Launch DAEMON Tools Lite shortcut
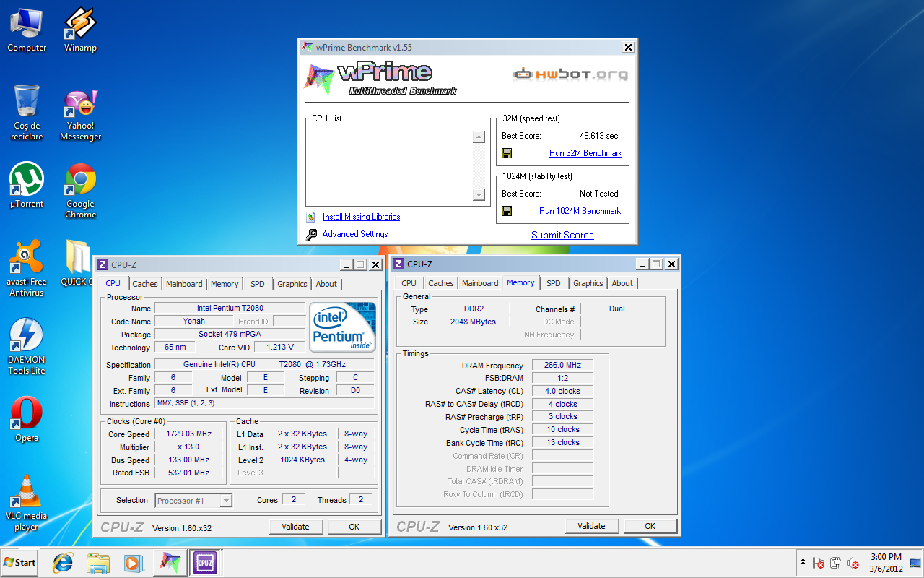This screenshot has width=924, height=578. [27, 346]
